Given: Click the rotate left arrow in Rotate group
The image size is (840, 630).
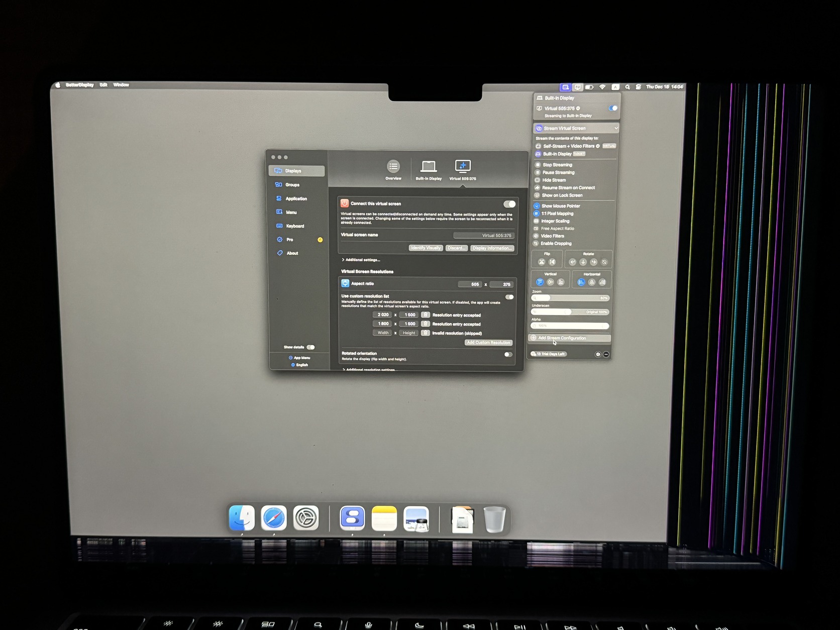Looking at the screenshot, I should point(572,262).
